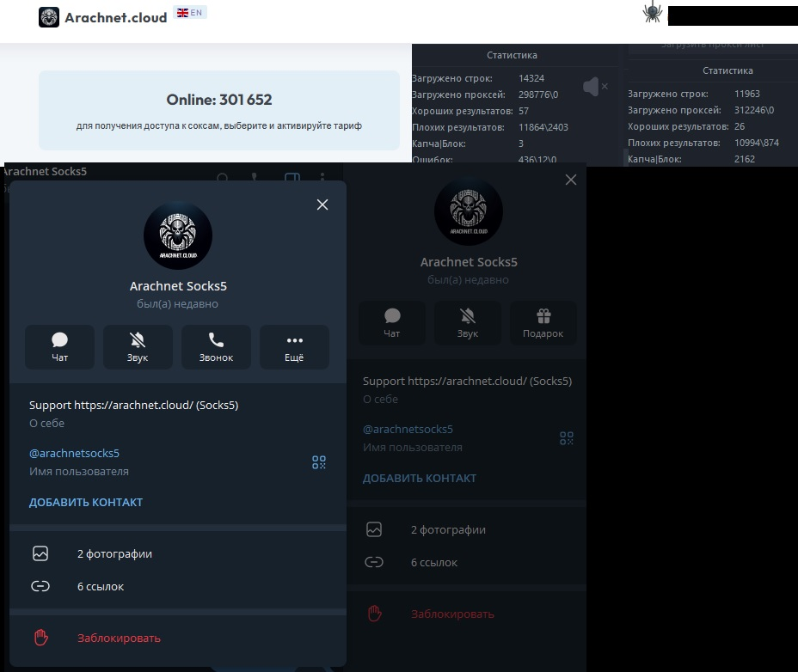798x672 pixels.
Task: Click the Arachnet Socks5 name in the left profile card
Action: (x=178, y=286)
